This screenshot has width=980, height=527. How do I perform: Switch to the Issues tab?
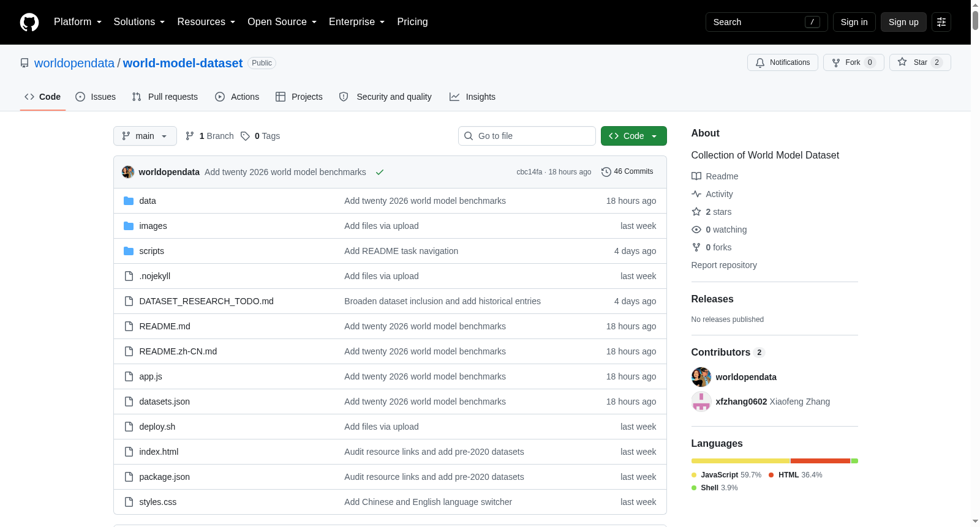[96, 97]
